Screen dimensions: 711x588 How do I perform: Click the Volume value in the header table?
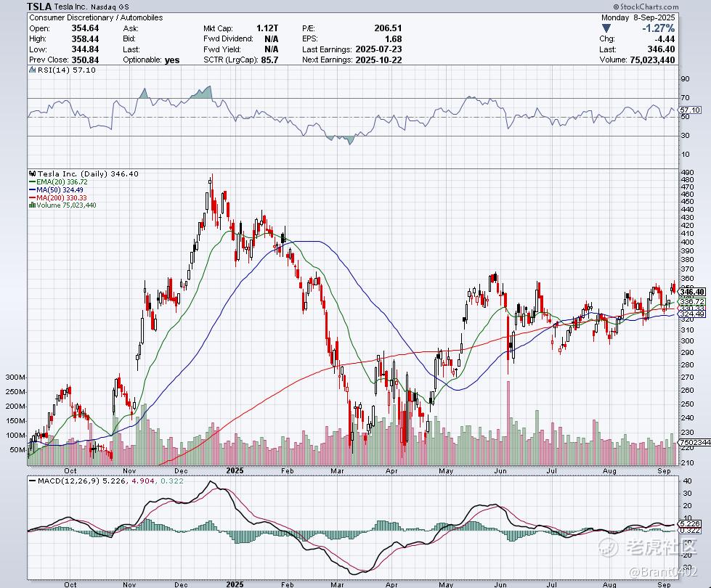pyautogui.click(x=652, y=60)
